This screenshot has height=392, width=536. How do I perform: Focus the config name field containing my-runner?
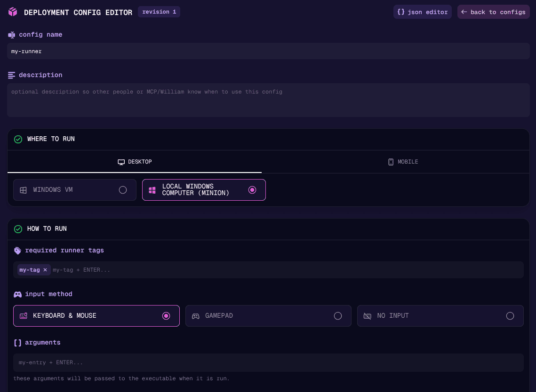click(x=268, y=51)
